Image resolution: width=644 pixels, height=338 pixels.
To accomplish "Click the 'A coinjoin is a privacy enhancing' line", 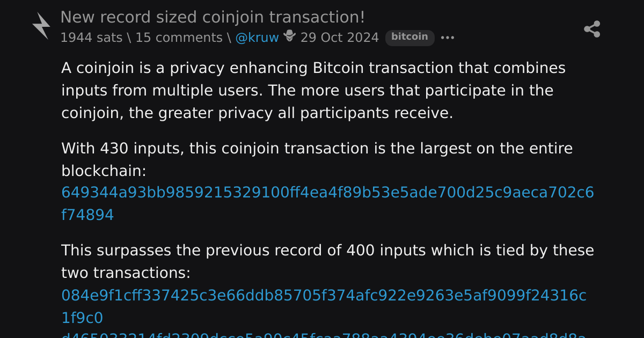I will 313,68.
